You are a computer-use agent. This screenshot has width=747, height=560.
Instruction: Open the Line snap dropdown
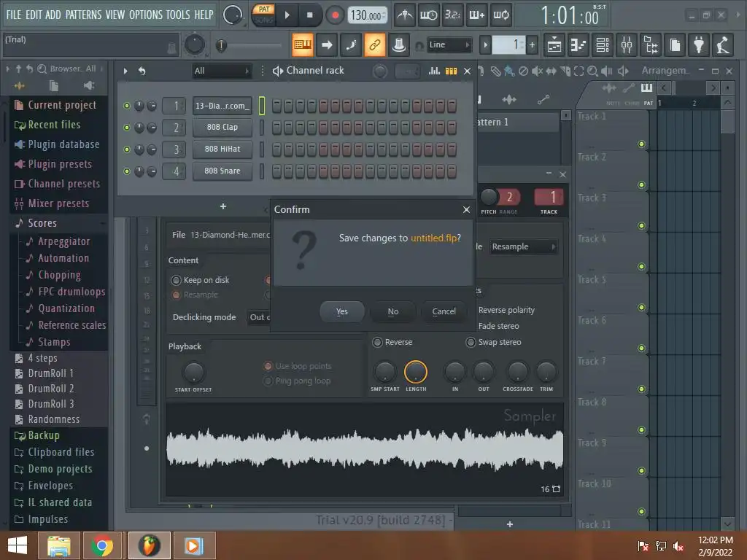(x=449, y=44)
